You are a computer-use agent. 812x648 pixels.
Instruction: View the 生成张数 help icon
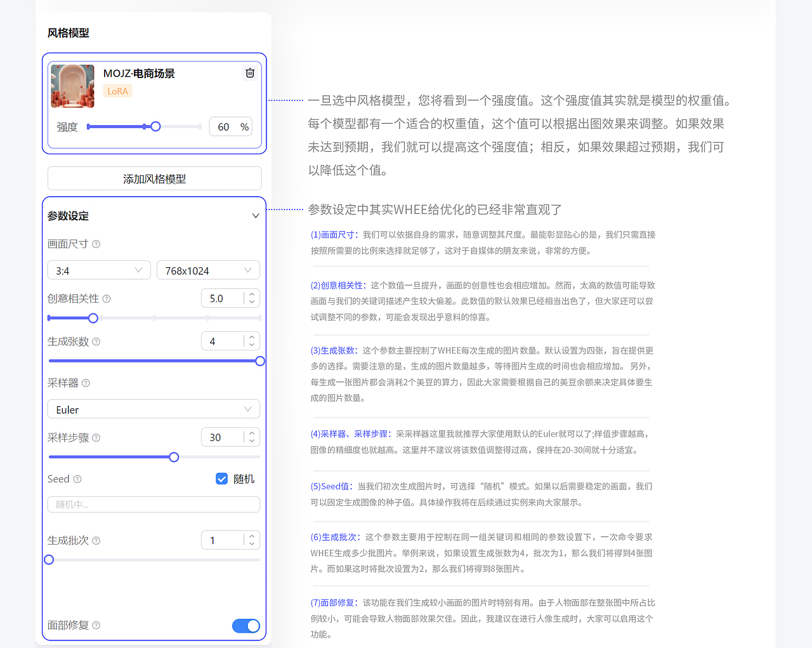coord(95,341)
